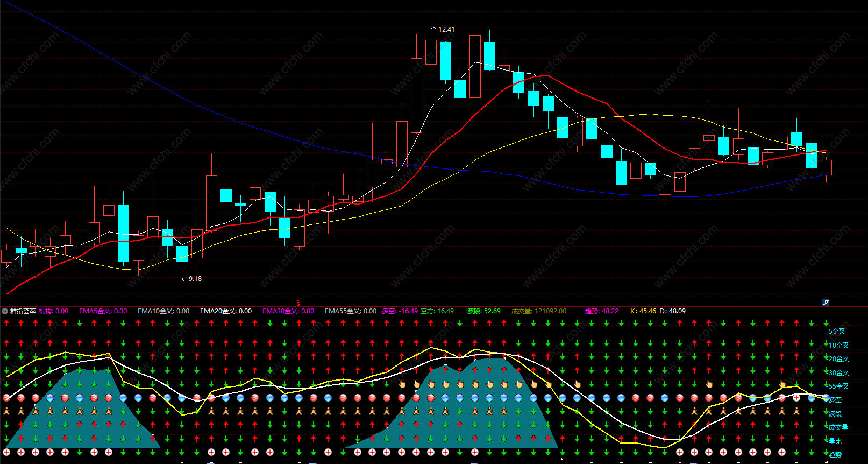Click the 财 financial marker icon
This screenshot has height=464, width=868.
[826, 303]
